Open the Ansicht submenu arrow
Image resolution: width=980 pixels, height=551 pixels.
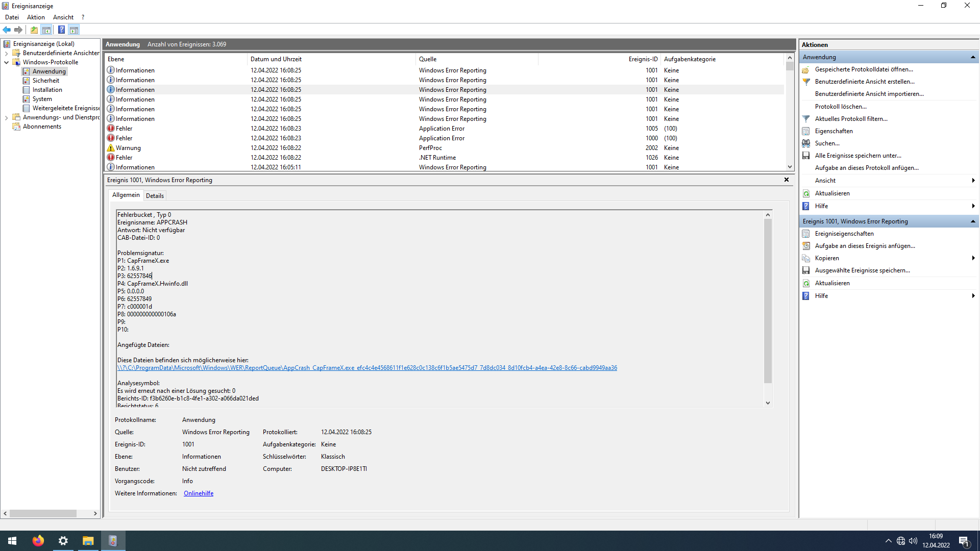[974, 180]
